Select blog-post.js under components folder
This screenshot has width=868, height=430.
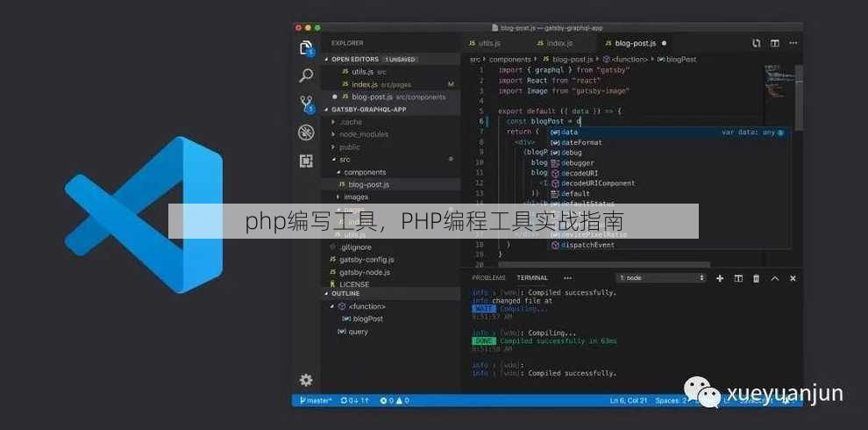point(390,184)
